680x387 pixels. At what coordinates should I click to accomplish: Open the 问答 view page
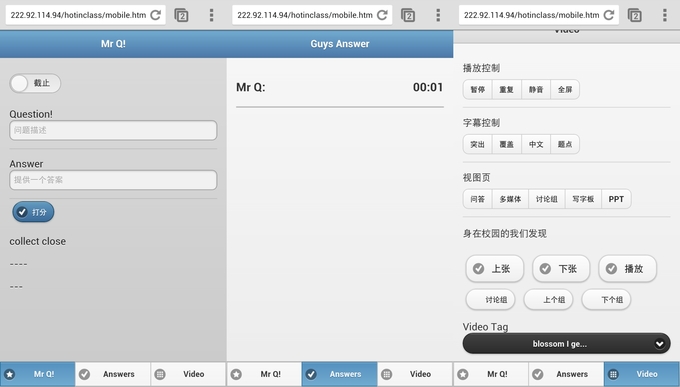[477, 199]
